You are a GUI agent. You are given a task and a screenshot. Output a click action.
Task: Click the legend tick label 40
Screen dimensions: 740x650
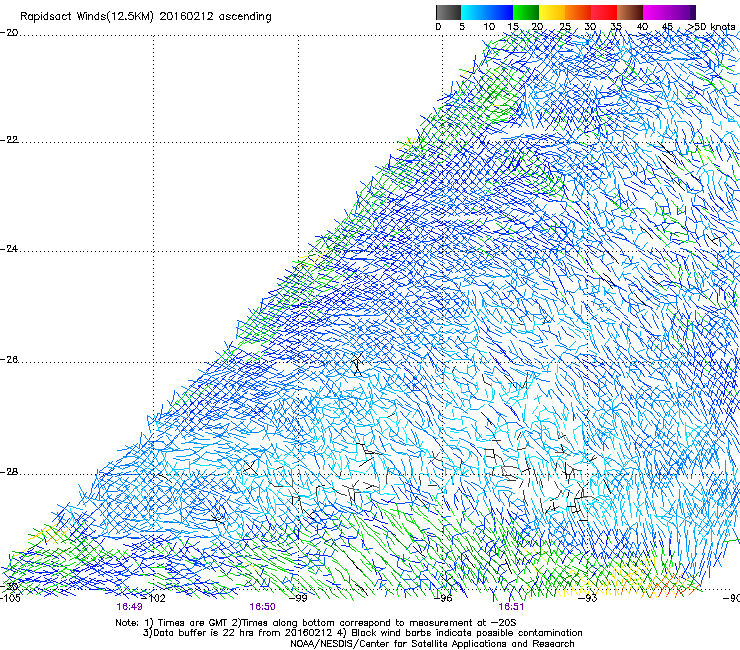pyautogui.click(x=642, y=27)
